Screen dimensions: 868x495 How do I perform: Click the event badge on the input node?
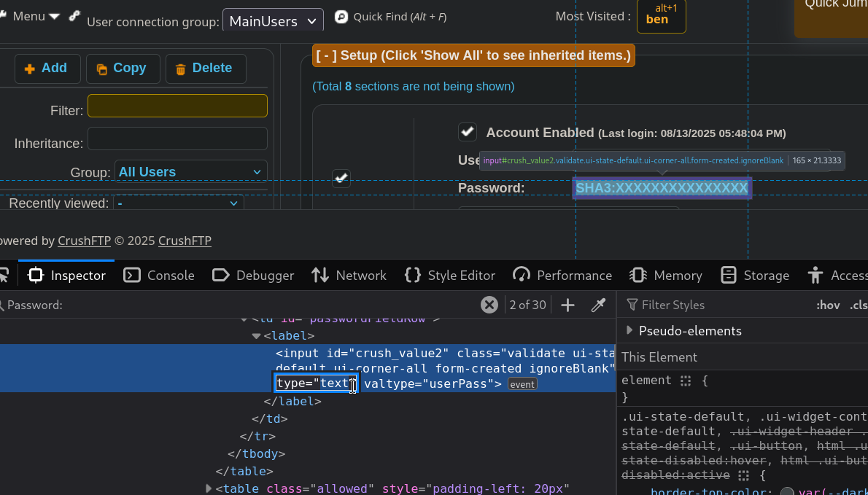point(522,384)
